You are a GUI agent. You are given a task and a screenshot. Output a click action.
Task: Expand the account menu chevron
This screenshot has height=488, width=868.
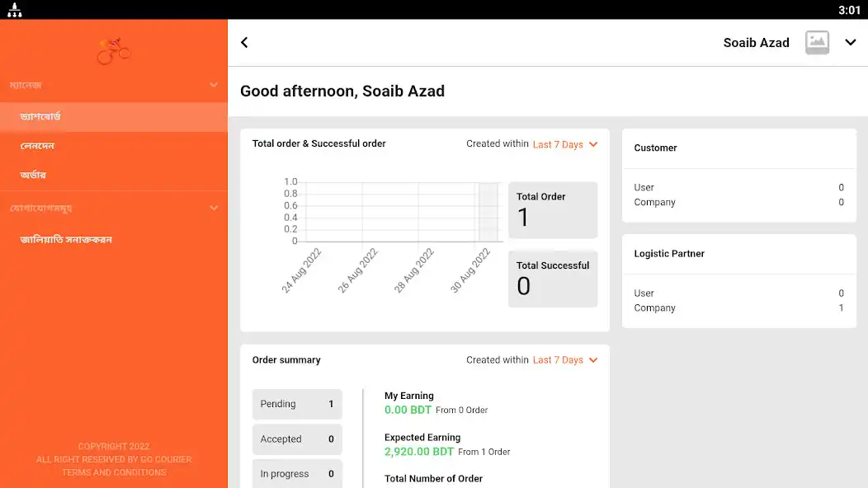tap(851, 43)
